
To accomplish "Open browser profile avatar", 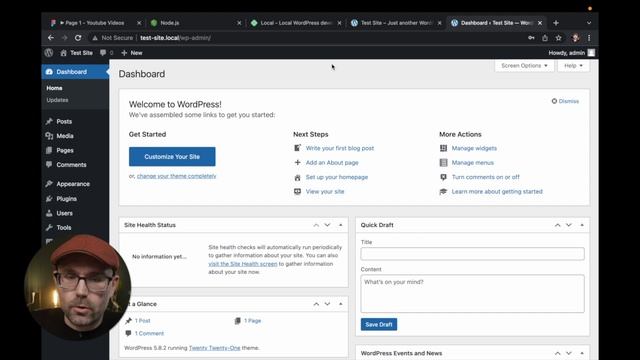I will pyautogui.click(x=576, y=38).
